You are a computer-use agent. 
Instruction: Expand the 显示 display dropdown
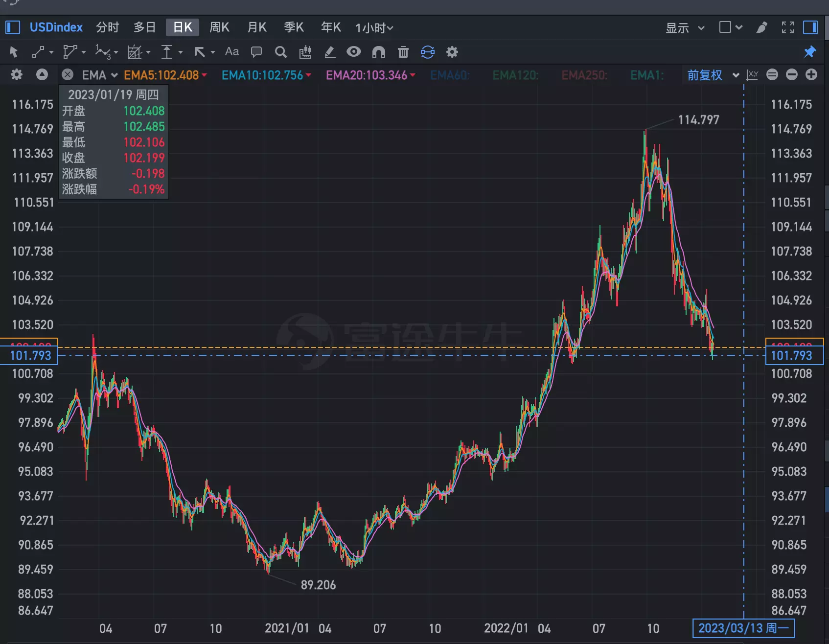point(684,28)
